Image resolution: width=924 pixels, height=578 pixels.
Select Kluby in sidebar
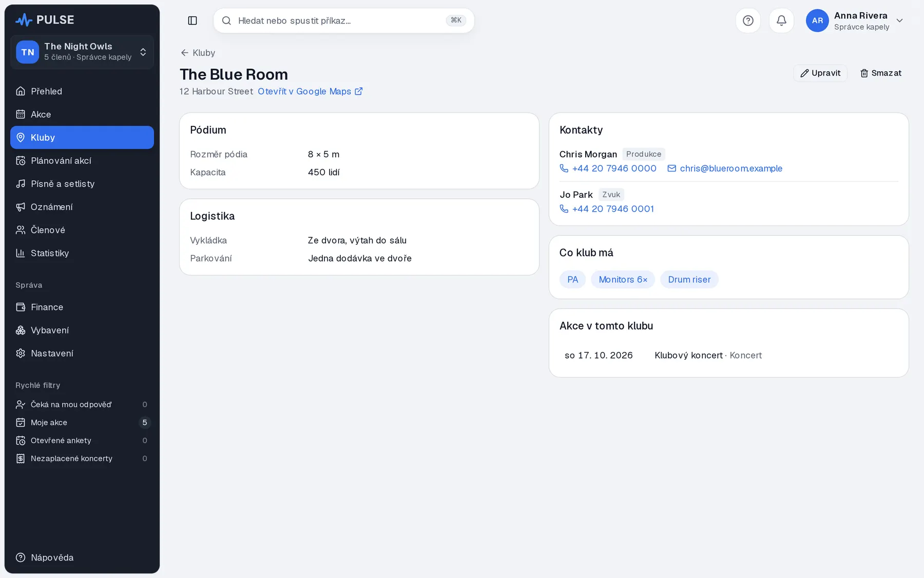click(82, 138)
